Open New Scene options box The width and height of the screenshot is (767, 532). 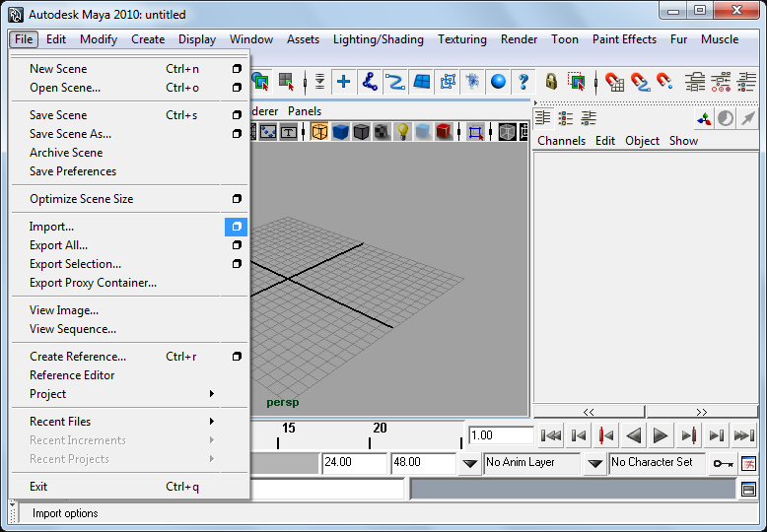[237, 69]
